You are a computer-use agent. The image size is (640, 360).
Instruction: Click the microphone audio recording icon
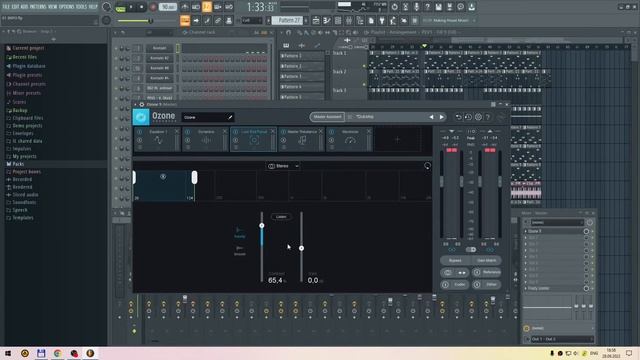point(416,7)
